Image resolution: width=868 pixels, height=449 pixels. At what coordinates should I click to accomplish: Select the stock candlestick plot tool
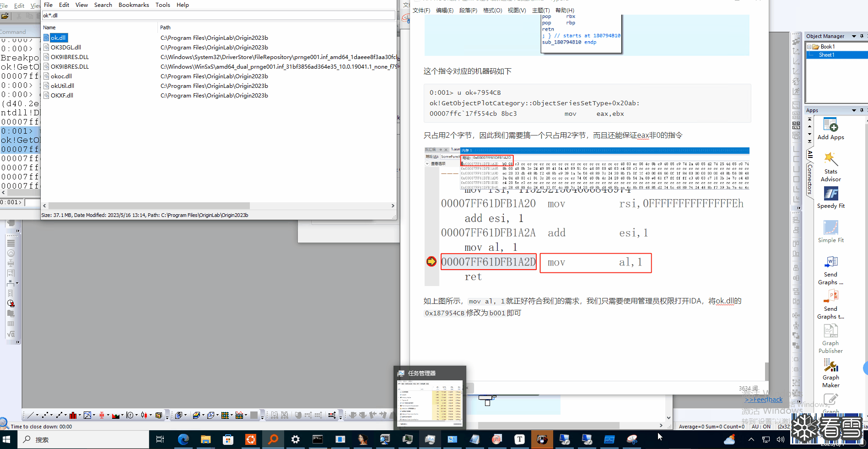tap(144, 415)
